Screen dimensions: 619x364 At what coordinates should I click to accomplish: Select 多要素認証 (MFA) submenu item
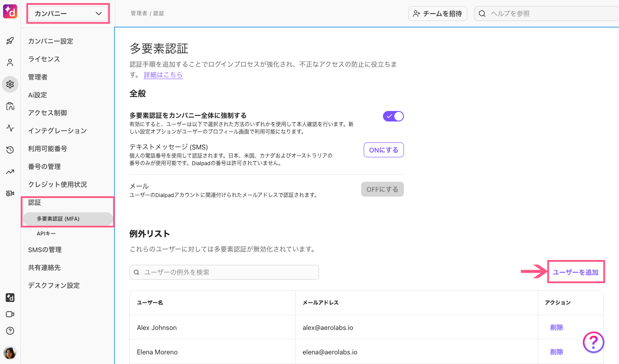pyautogui.click(x=68, y=219)
